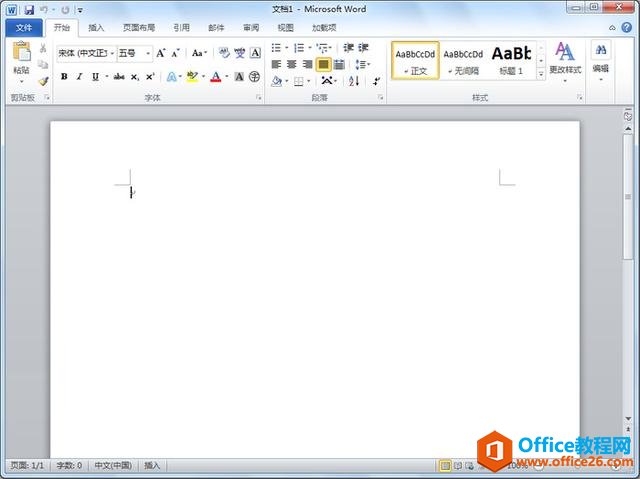
Task: Switch to the 引用 References tab
Action: point(182,28)
